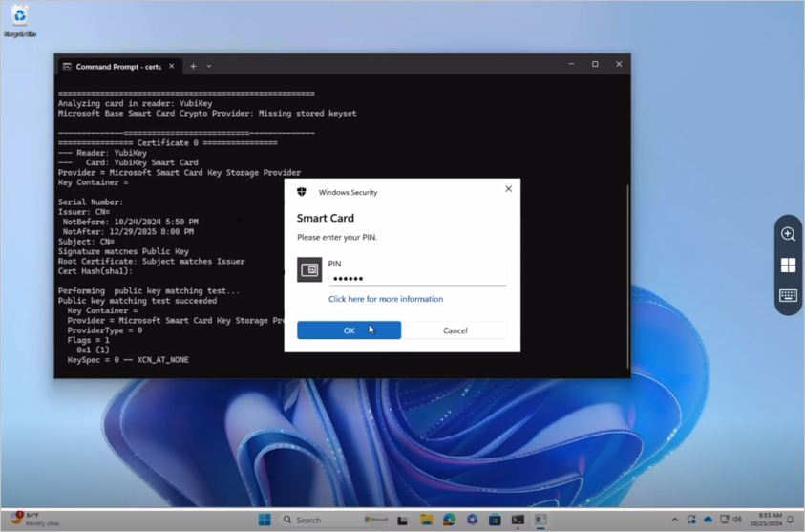Open Microsoft Store from the taskbar
This screenshot has width=805, height=532.
point(495,520)
